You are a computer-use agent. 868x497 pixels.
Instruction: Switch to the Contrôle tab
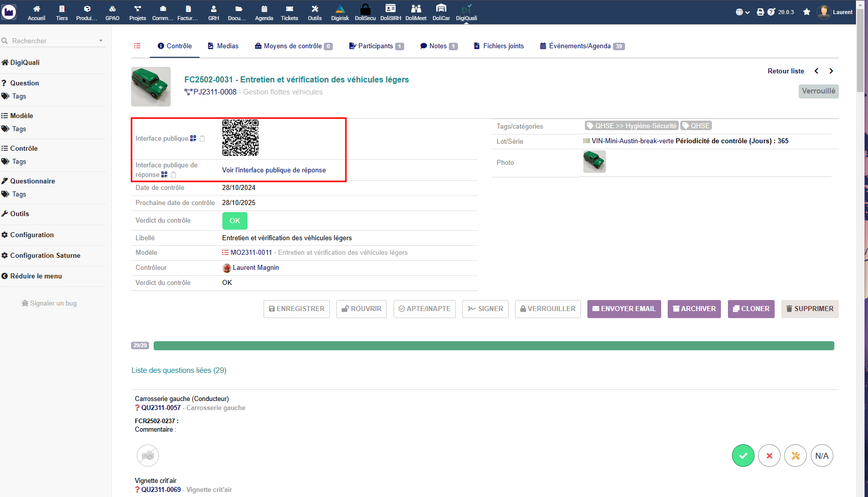coord(175,46)
